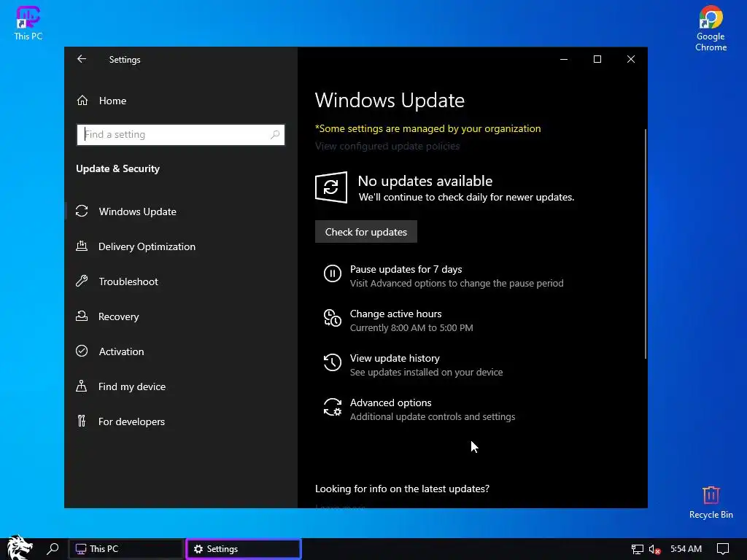This screenshot has height=560, width=747.
Task: Go to Settings Home
Action: tap(112, 101)
